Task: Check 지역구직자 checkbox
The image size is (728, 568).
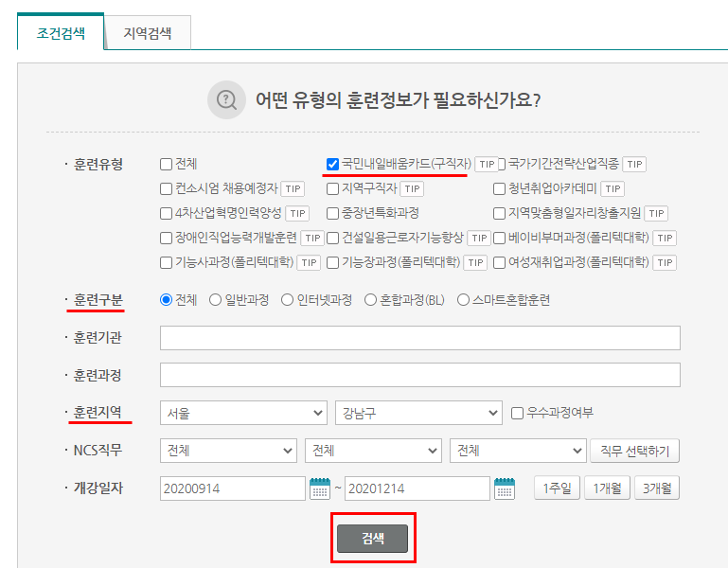Action: (332, 188)
